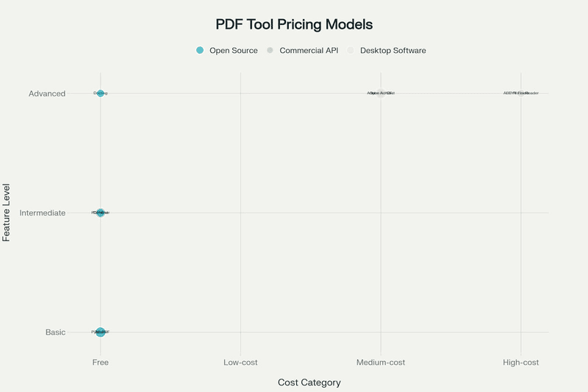Click the Cost Category axis title
Viewport: 588px width, 392px height.
click(309, 382)
